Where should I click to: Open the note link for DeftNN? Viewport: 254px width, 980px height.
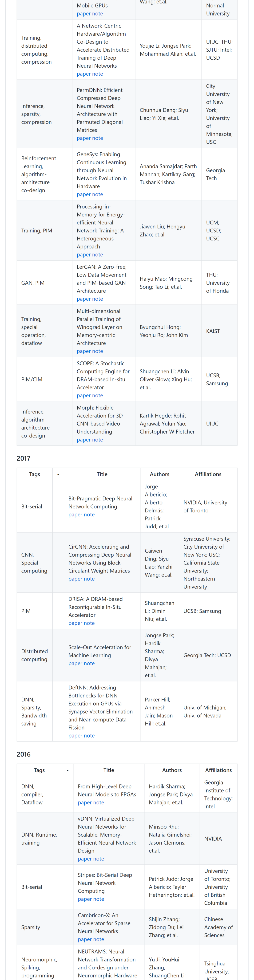(x=89, y=736)
